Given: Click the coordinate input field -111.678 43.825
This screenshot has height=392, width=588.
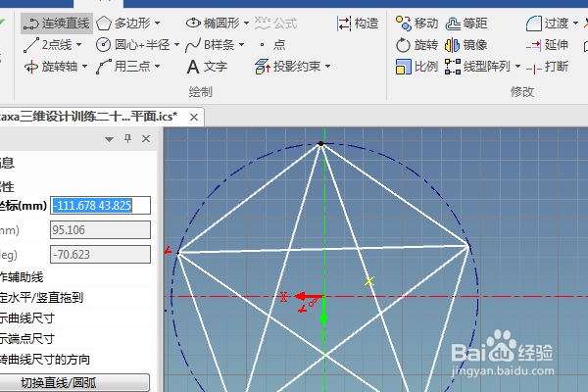Looking at the screenshot, I should (x=101, y=205).
